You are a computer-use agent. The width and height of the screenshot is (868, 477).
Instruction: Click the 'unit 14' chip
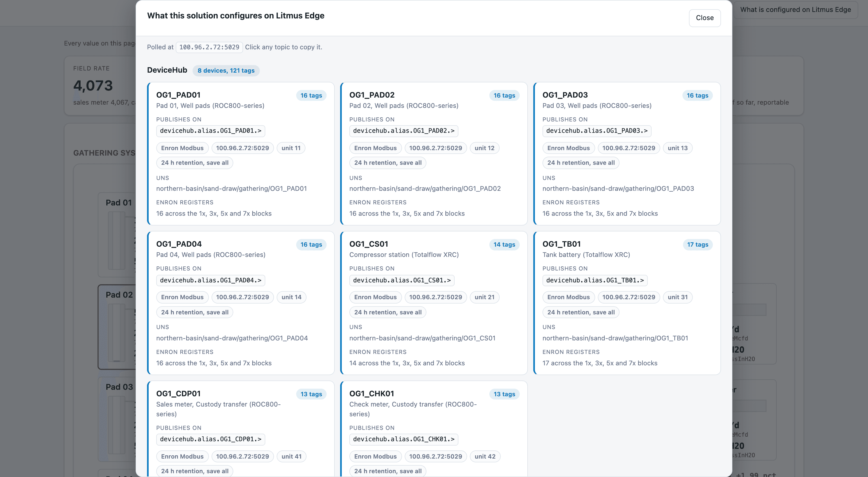coord(292,297)
